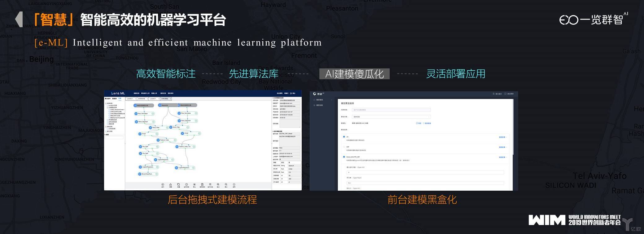Click the zoom in (放大) magnifier icon
The height and width of the screenshot is (234, 644).
[x=218, y=184]
